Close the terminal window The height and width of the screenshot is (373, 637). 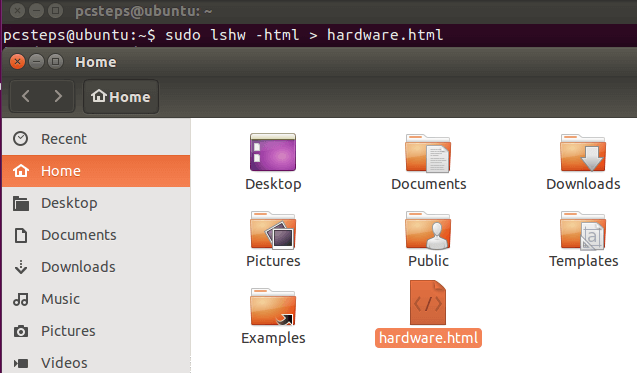click(17, 11)
